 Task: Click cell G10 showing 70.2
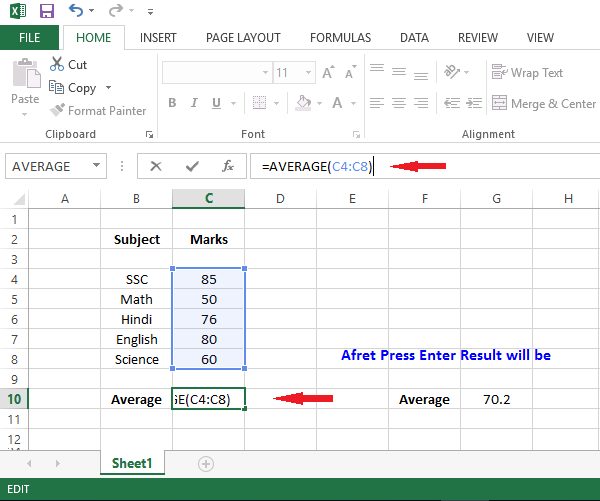tap(496, 399)
